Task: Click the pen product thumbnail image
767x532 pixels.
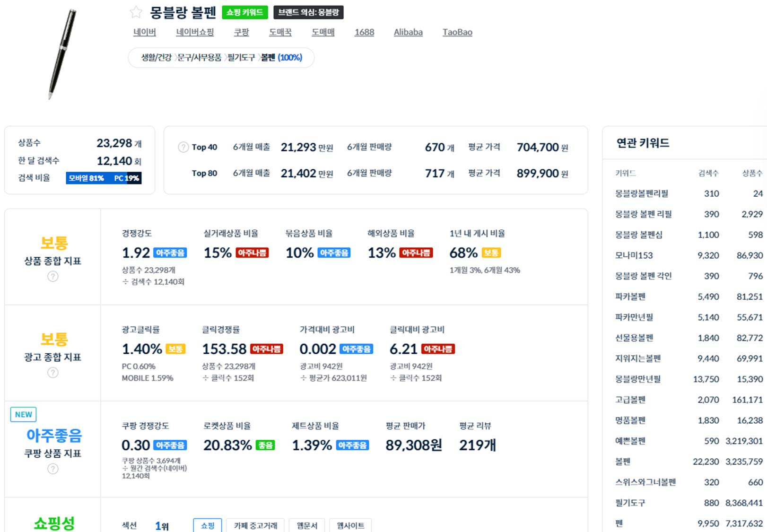Action: [62, 54]
